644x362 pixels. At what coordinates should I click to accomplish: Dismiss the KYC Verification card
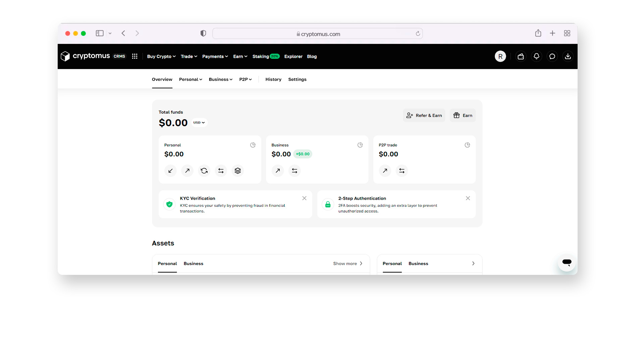(x=304, y=198)
